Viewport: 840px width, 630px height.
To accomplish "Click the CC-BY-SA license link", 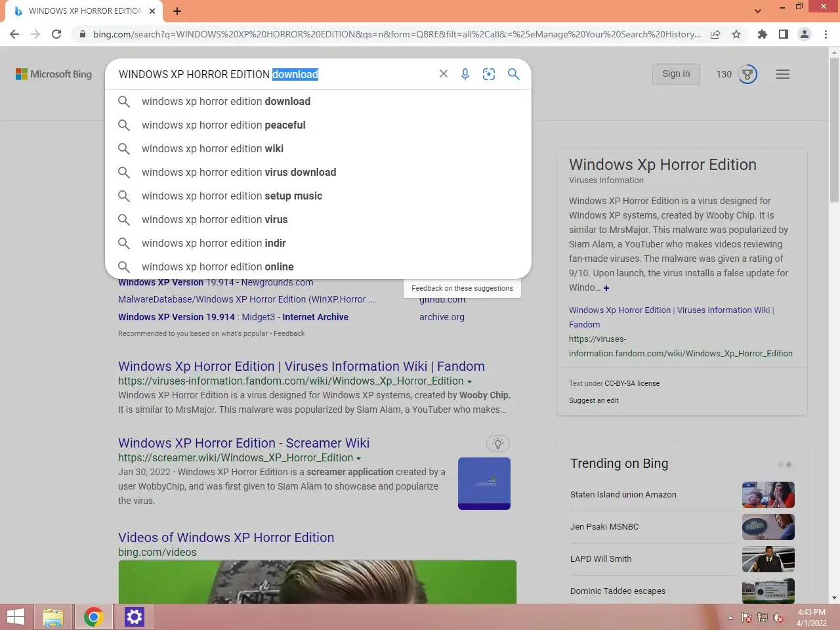I will coord(632,383).
